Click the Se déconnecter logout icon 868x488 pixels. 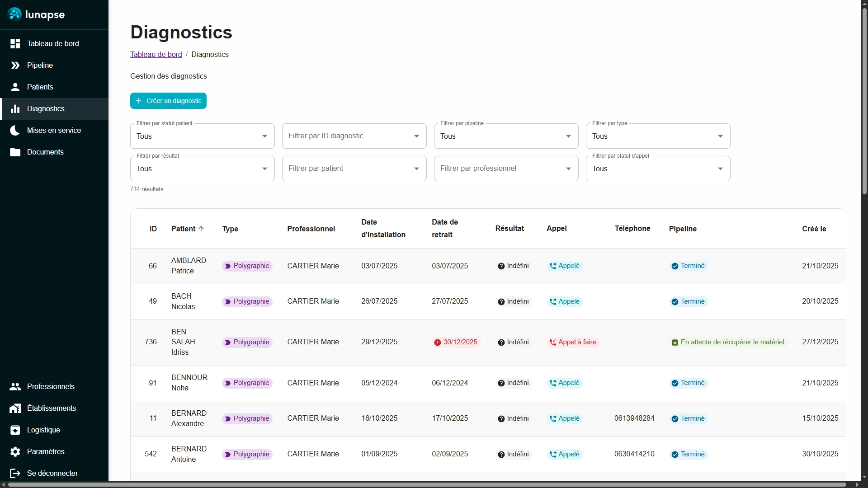(15, 474)
